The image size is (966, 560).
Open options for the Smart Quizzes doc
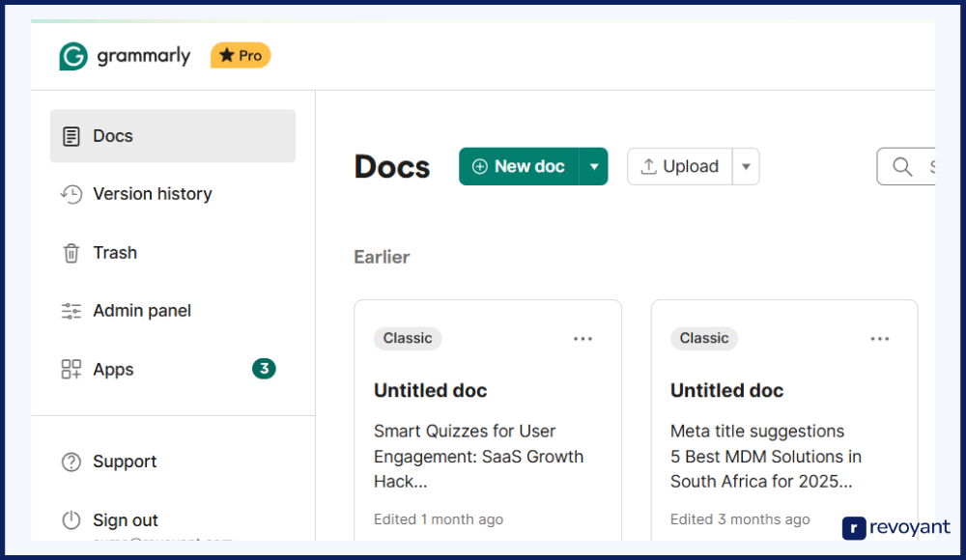tap(582, 339)
